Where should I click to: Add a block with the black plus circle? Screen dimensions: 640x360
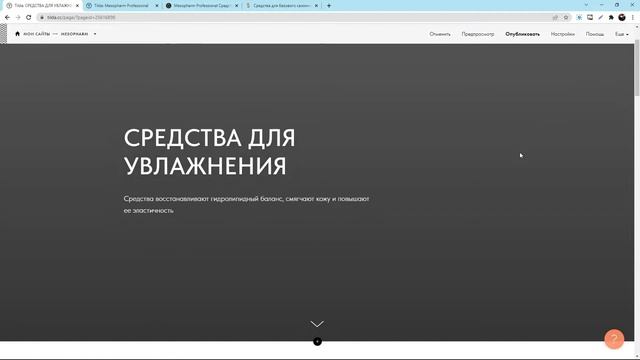tap(317, 341)
